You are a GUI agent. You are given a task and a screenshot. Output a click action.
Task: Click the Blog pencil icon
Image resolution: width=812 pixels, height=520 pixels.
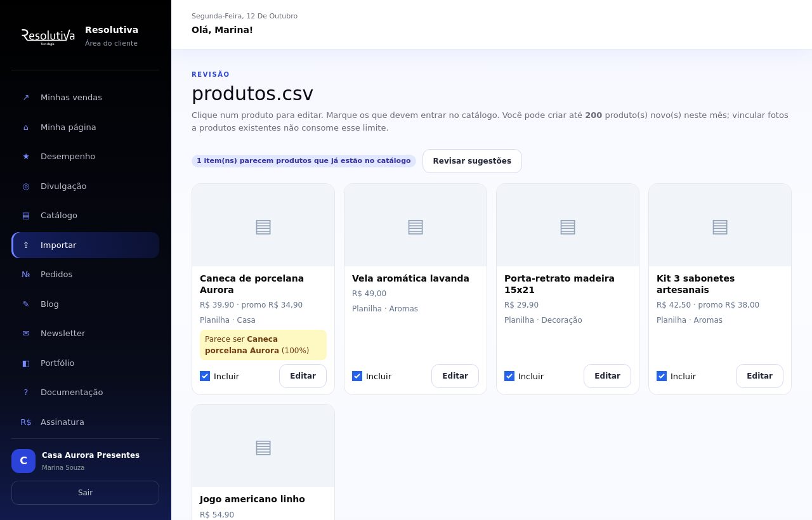(26, 304)
